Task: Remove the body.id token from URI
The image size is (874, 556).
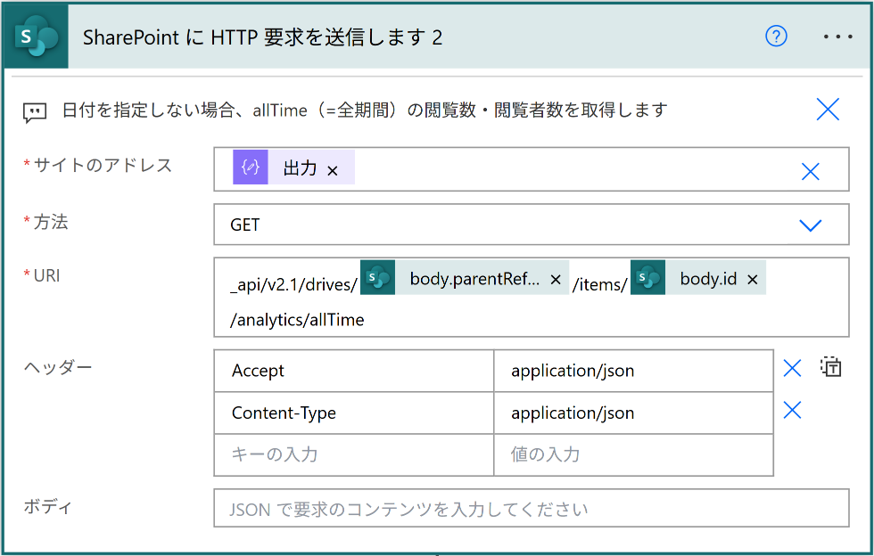Action: click(753, 280)
